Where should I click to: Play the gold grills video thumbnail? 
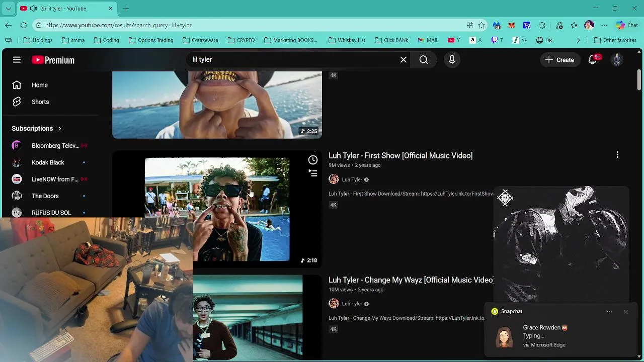coord(217,105)
